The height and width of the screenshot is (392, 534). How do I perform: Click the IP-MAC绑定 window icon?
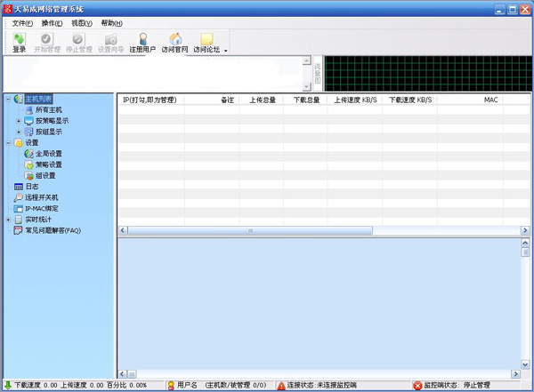18,209
